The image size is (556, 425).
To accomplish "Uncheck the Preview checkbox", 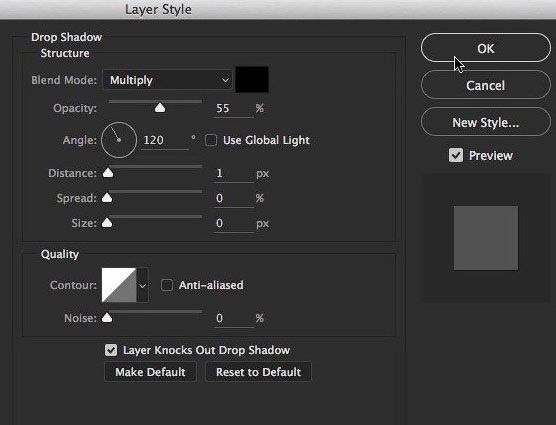I will (456, 155).
